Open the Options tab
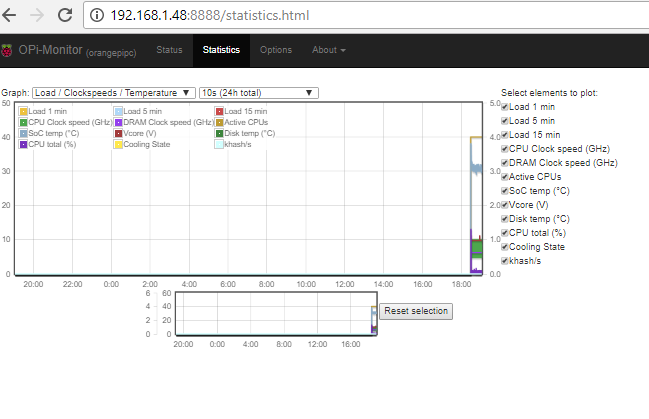This screenshot has height=419, width=649. (x=276, y=50)
